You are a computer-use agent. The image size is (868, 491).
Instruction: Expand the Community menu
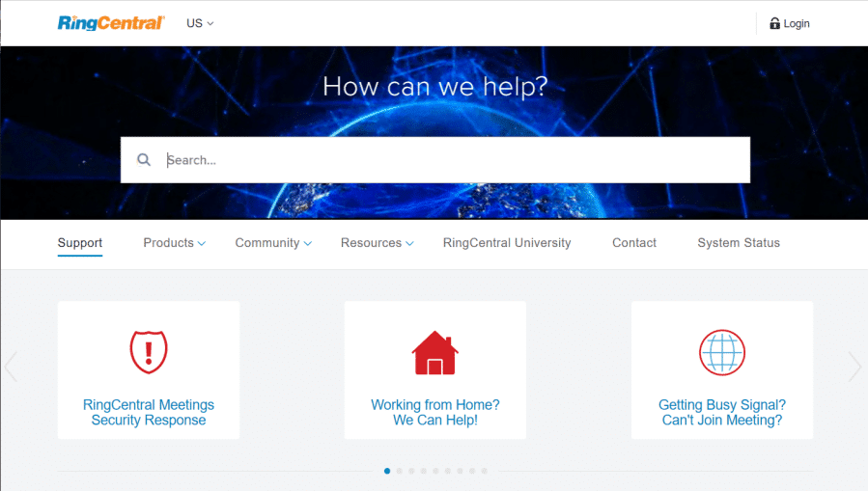tap(273, 243)
